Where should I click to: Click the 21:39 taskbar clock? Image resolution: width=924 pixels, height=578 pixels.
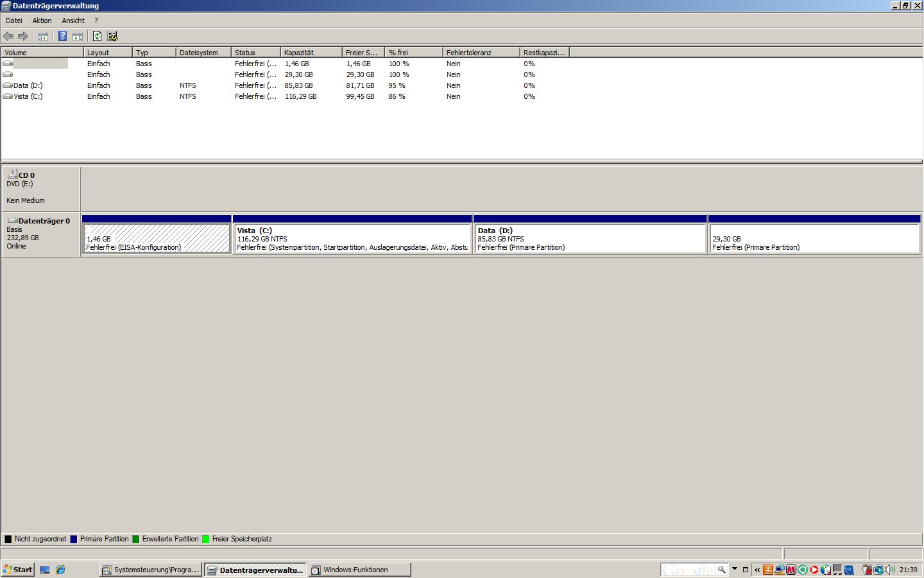(x=909, y=570)
